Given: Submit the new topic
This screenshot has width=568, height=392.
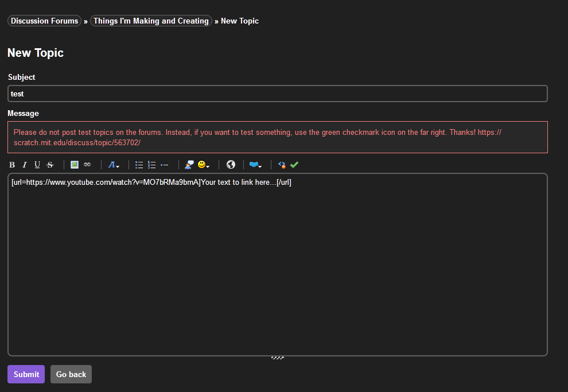Looking at the screenshot, I should 26,374.
